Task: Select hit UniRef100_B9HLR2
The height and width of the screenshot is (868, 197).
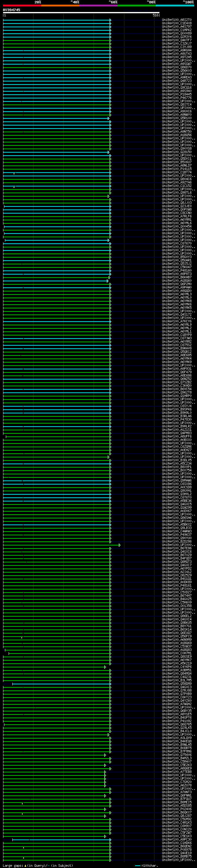Action: click(x=177, y=426)
